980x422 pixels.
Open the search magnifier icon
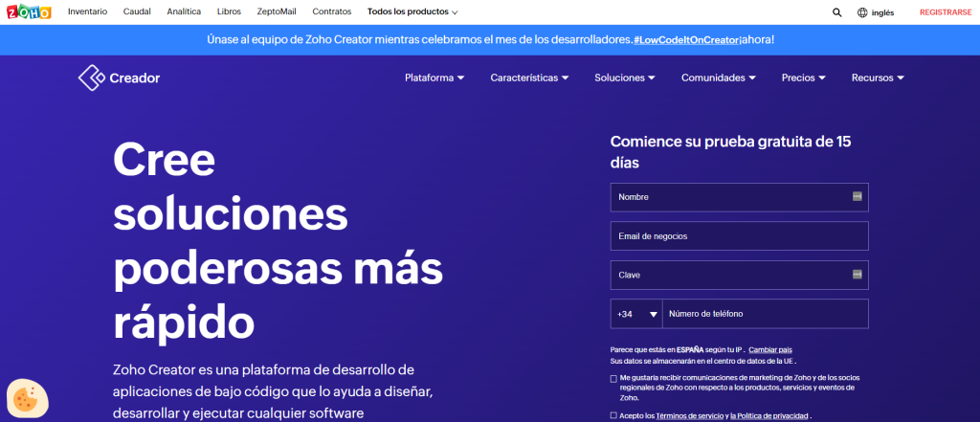click(836, 11)
